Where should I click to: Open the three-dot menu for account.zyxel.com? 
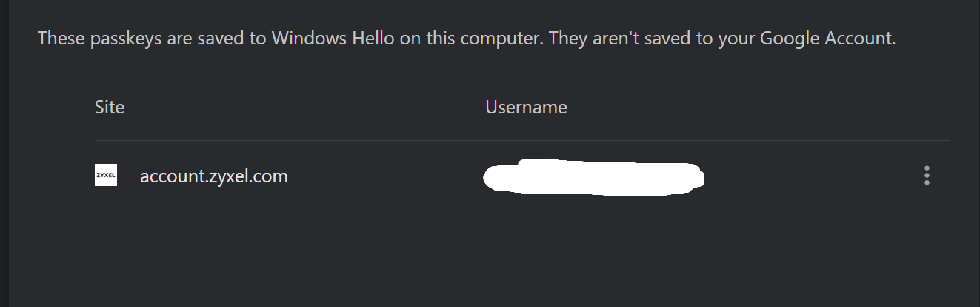(x=926, y=176)
